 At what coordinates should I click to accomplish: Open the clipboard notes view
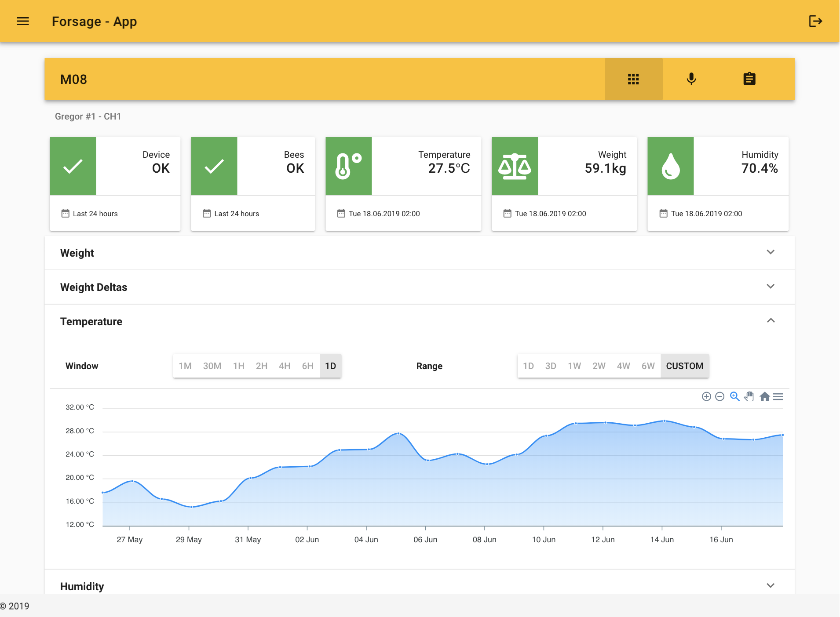click(x=749, y=79)
